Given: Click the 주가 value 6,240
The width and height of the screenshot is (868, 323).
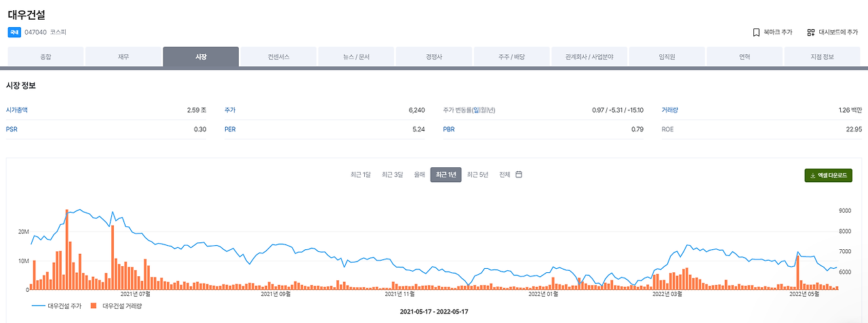Looking at the screenshot, I should tap(417, 110).
